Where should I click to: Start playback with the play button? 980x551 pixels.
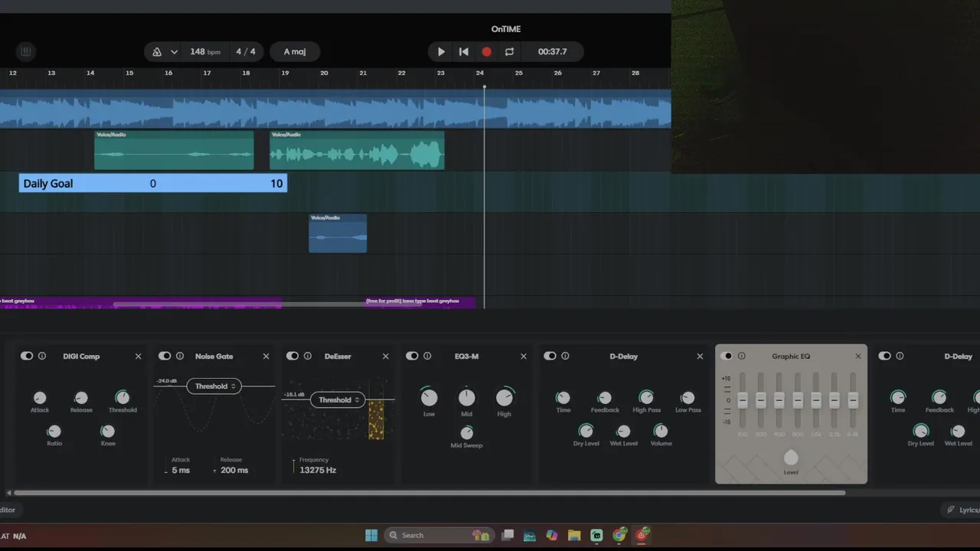pyautogui.click(x=441, y=52)
